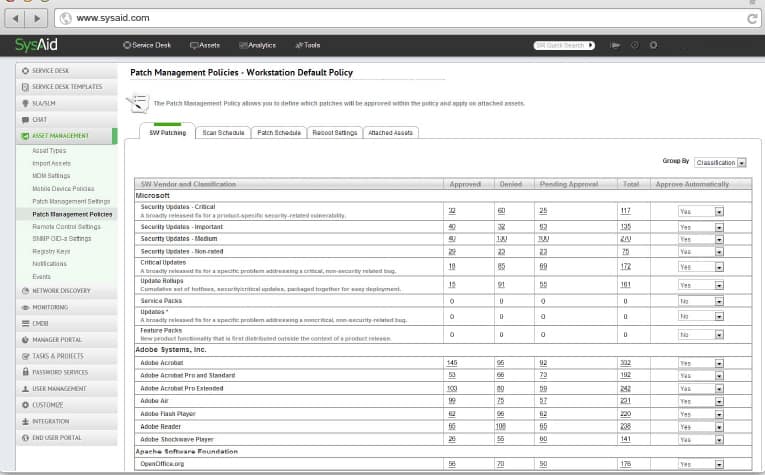Switch to the Patch Schedule tab
The height and width of the screenshot is (475, 765).
[279, 133]
